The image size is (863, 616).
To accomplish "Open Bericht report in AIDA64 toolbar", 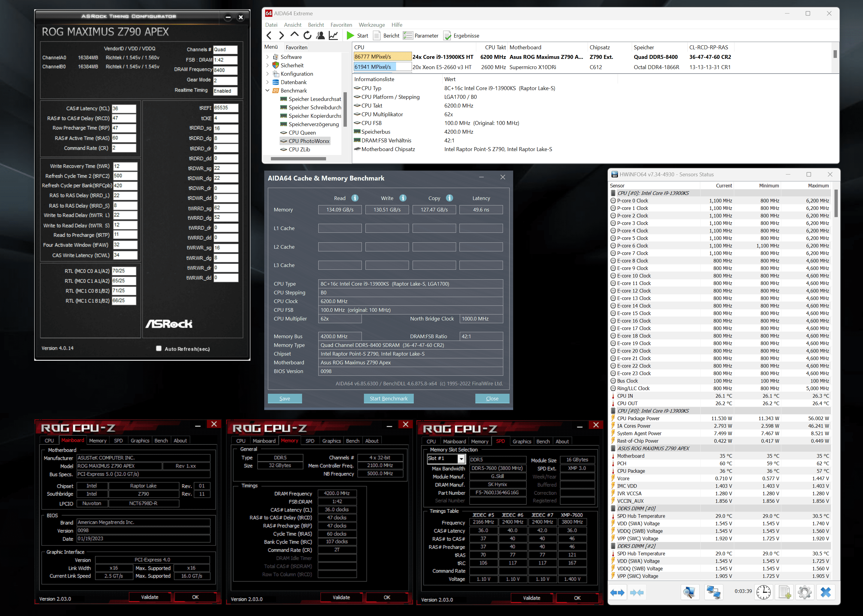I will pyautogui.click(x=386, y=36).
